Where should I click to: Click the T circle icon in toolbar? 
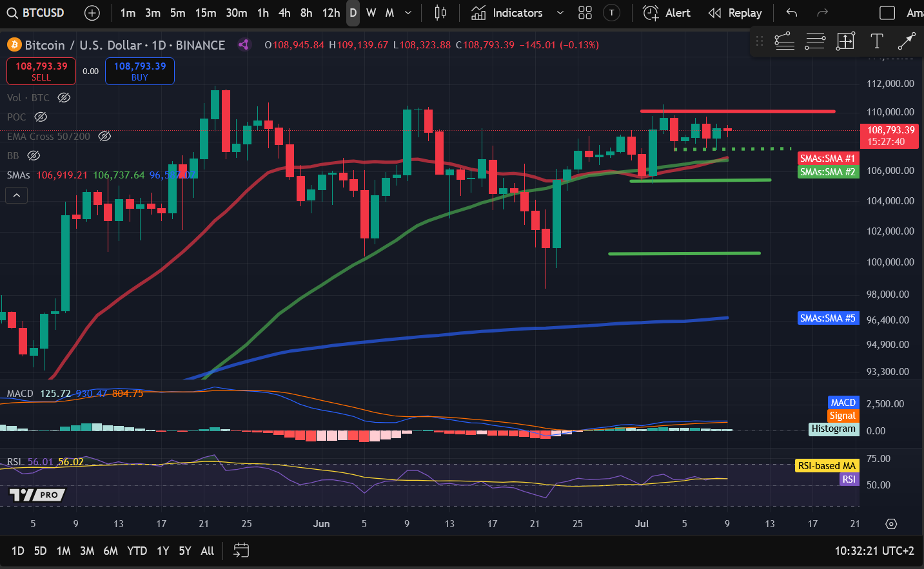click(x=611, y=13)
